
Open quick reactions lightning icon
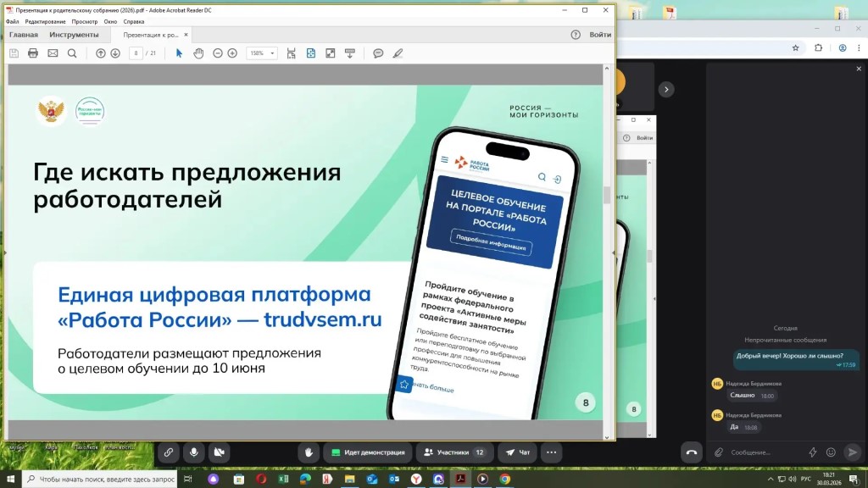(x=813, y=452)
